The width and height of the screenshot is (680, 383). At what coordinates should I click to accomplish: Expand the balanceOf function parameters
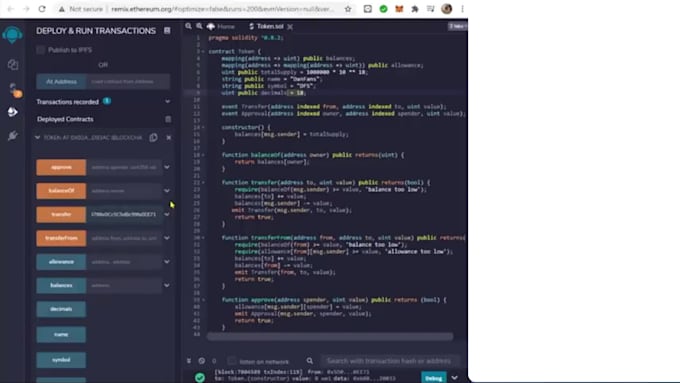click(x=167, y=190)
